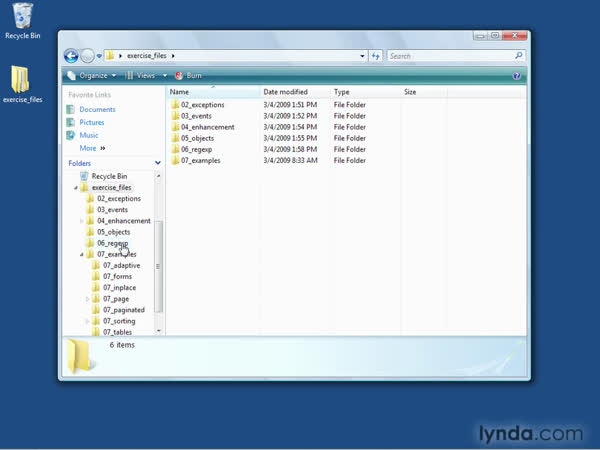Select the exercise_files desktop folder icon

tap(22, 84)
